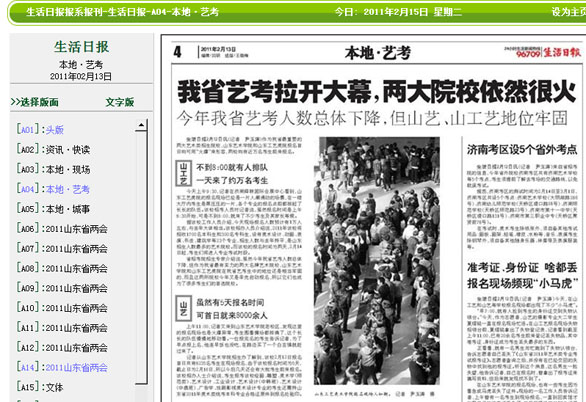Open A09 2011山东省两会 page
Screen dimensions: 586x402
tap(62, 288)
